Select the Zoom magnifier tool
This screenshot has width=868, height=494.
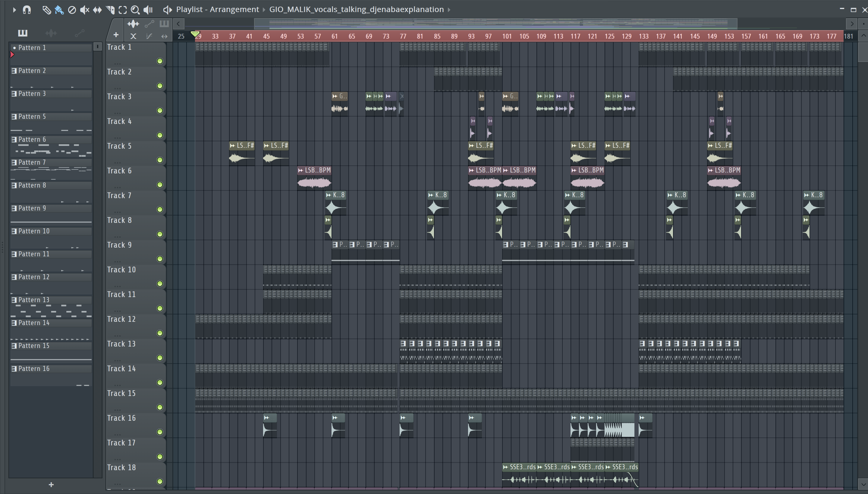pyautogui.click(x=135, y=10)
